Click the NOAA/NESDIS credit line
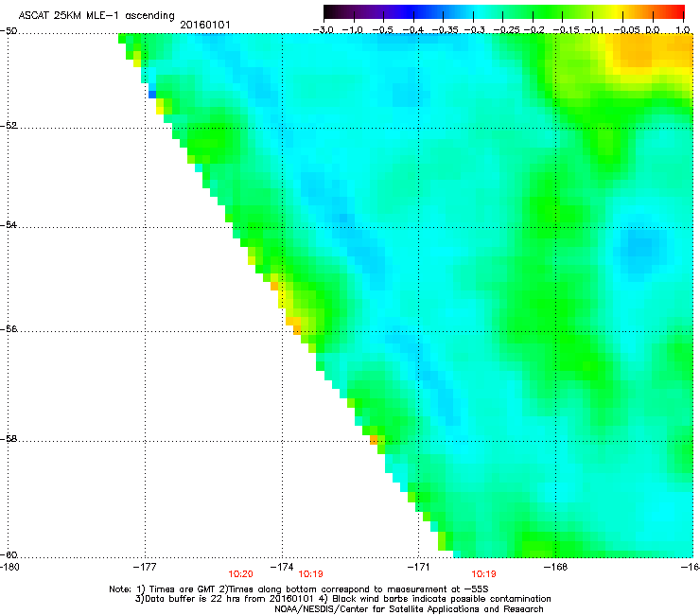Screen dimensions: 700x615 click(x=409, y=609)
